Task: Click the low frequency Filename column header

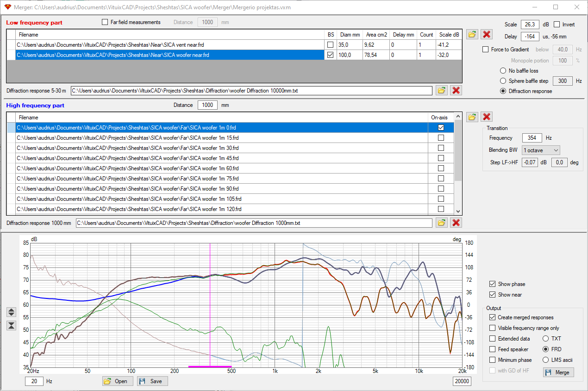Action: click(x=170, y=35)
